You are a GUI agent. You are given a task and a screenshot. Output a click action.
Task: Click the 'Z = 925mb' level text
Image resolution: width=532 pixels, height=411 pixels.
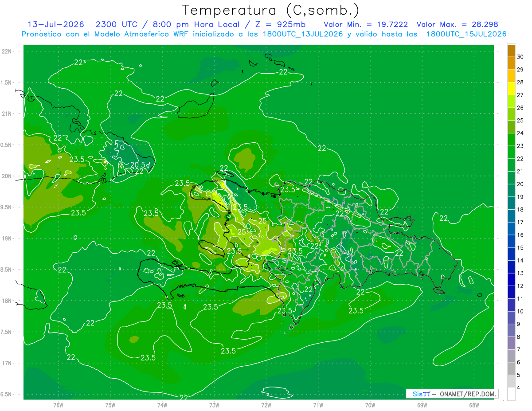click(x=280, y=24)
